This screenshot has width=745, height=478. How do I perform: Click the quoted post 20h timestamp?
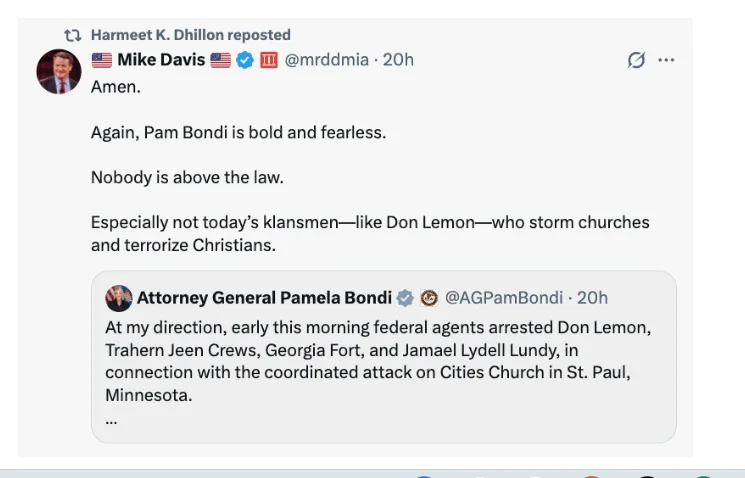click(592, 298)
